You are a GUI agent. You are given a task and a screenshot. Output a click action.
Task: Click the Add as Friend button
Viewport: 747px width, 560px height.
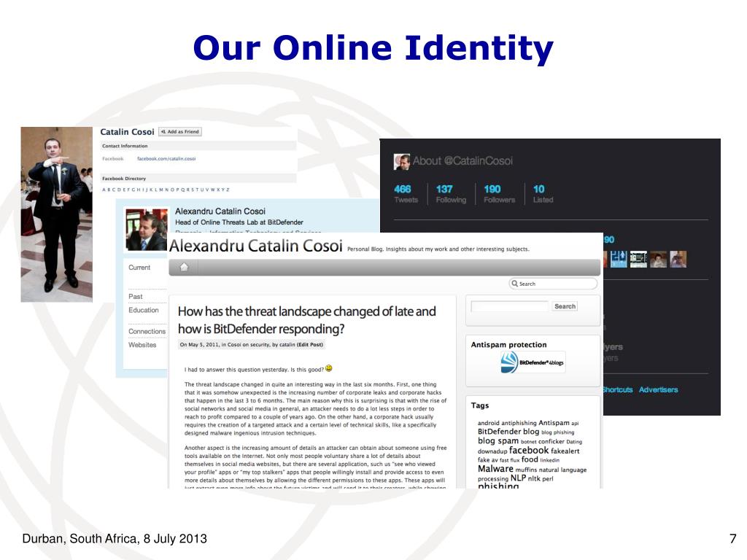[x=180, y=131]
